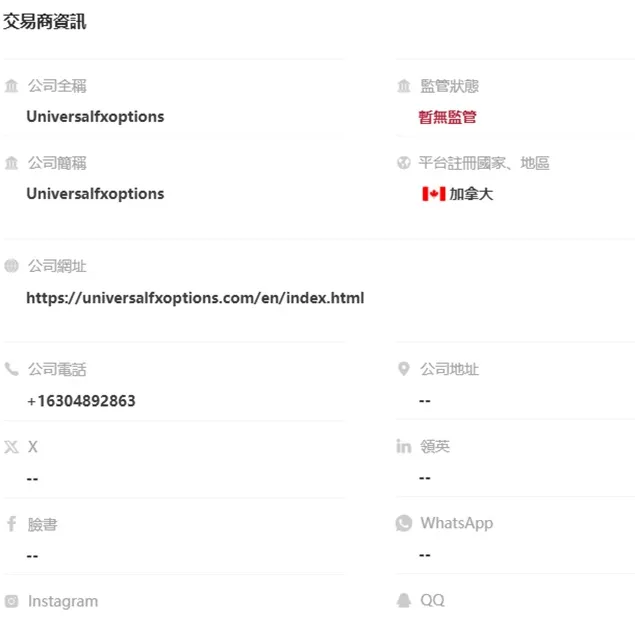The width and height of the screenshot is (635, 619).
Task: Click the 平台註冊國家、地區 label
Action: coord(484,163)
